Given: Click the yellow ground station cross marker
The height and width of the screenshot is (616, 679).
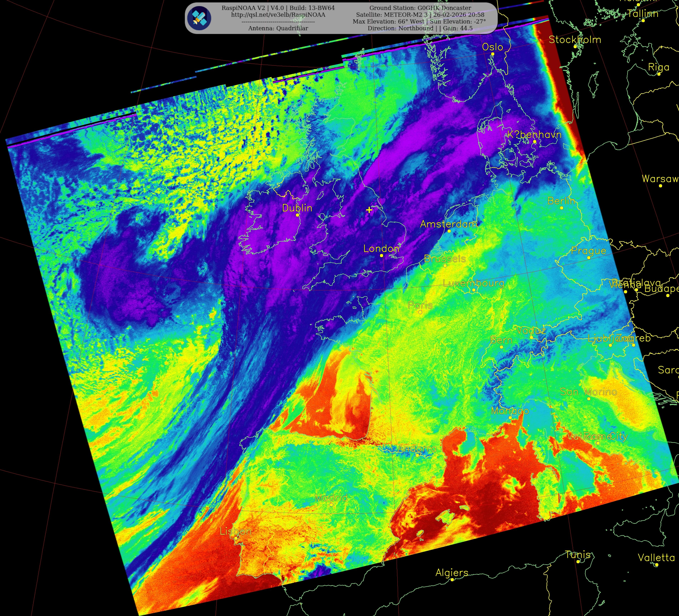Looking at the screenshot, I should coord(369,210).
